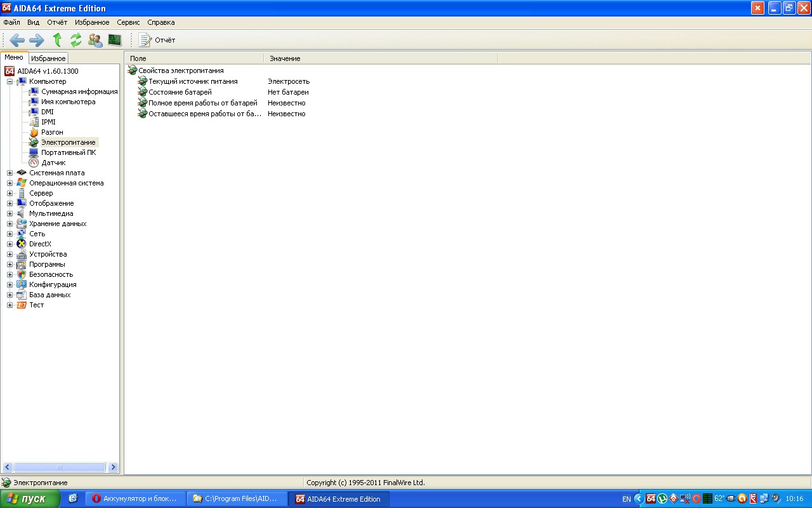This screenshot has width=812, height=508.
Task: Switch to the Меню tab
Action: (x=14, y=57)
